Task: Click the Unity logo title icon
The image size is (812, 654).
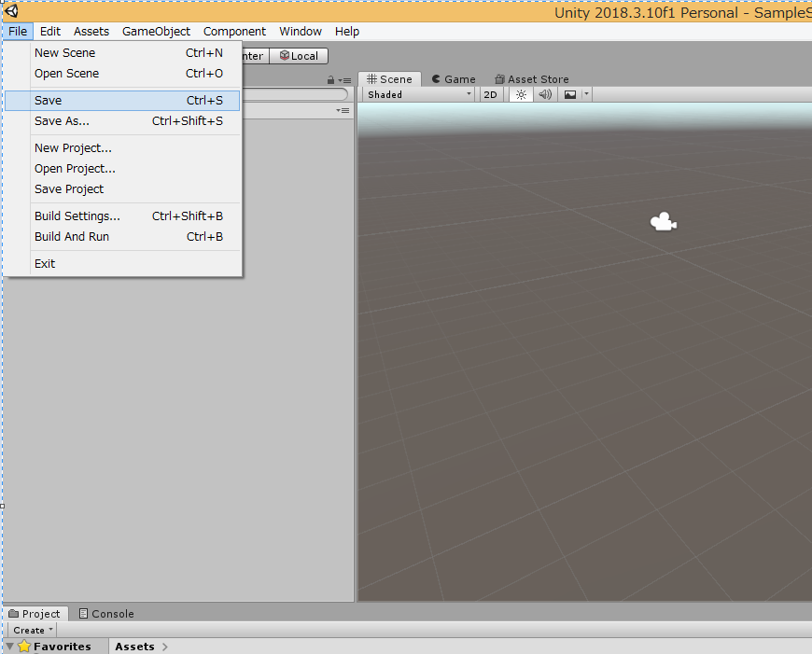Action: point(11,11)
